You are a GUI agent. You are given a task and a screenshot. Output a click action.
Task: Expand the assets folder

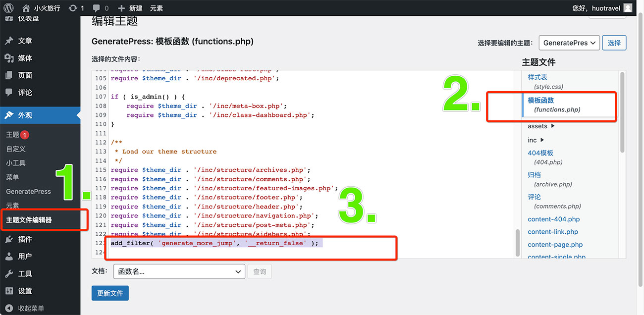point(553,126)
